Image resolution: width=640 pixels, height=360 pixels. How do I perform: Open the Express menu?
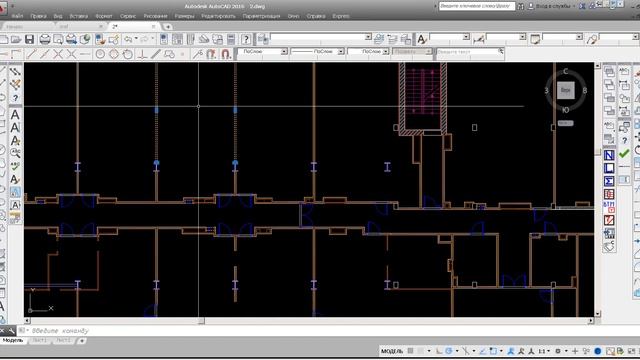(x=341, y=16)
